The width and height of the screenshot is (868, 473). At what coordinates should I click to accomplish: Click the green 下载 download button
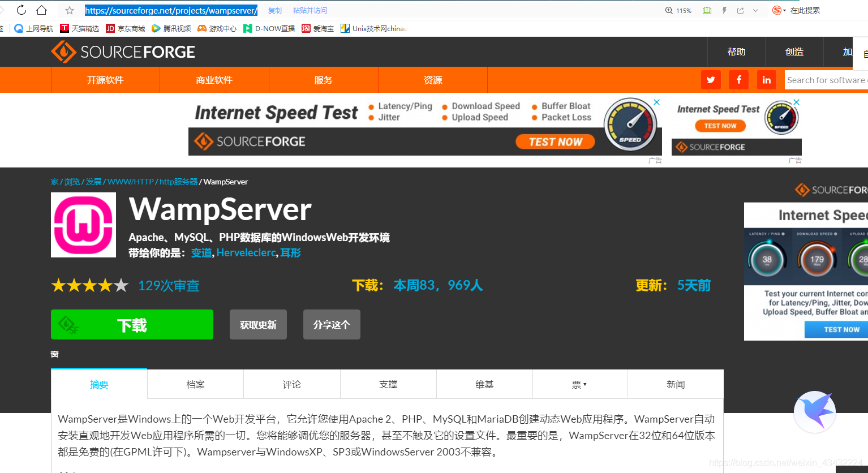[x=132, y=325]
